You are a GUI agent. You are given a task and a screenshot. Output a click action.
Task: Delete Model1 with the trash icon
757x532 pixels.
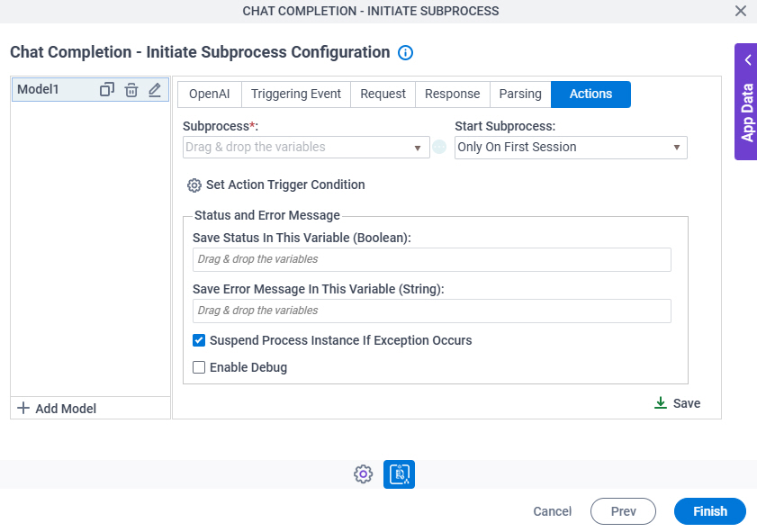[131, 90]
